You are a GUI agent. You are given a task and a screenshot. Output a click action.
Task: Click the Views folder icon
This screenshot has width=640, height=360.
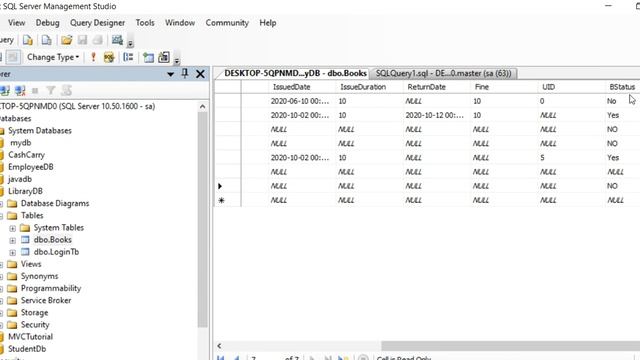tap(12, 264)
